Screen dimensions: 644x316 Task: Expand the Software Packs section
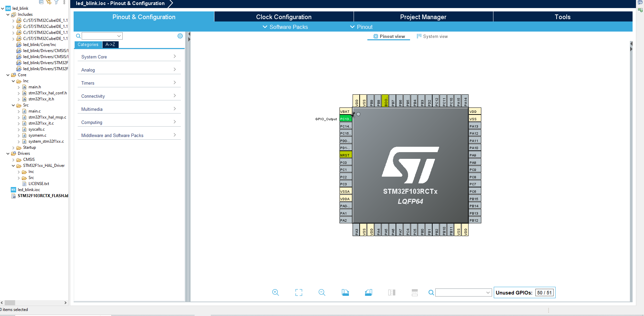[x=285, y=27]
